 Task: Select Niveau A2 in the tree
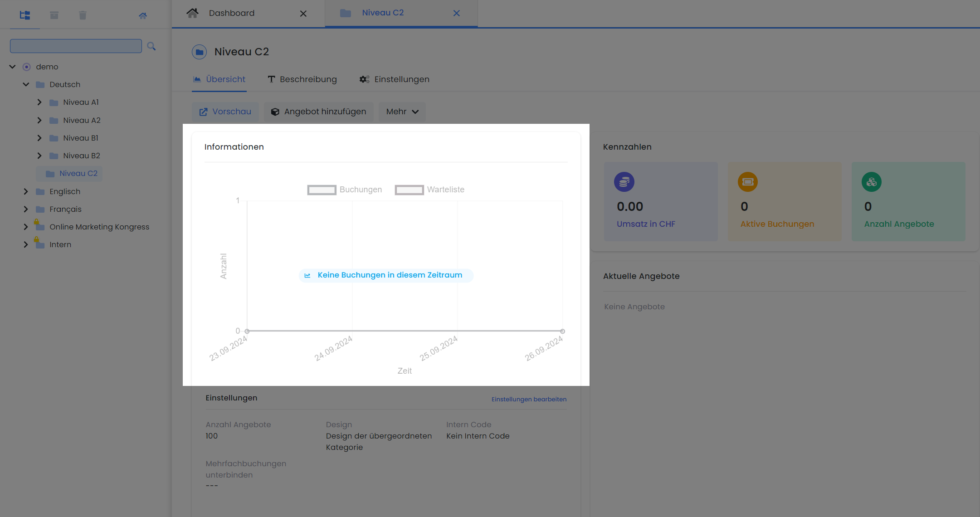click(x=82, y=120)
